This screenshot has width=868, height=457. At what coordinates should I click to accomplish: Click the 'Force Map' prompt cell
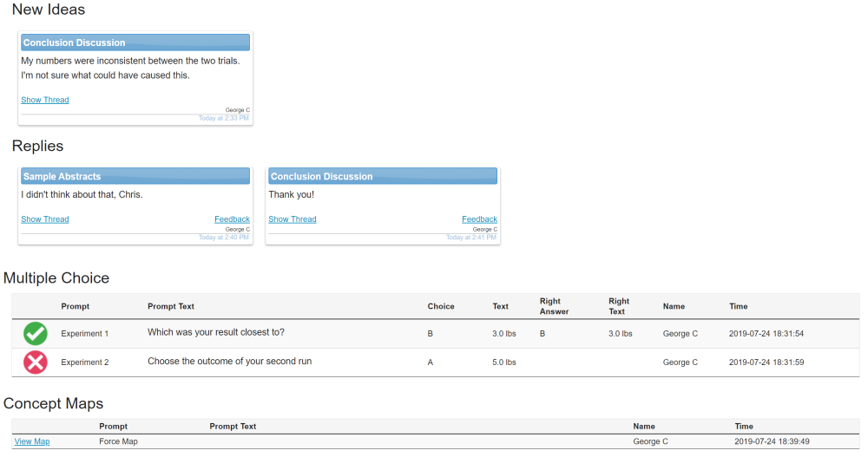click(x=118, y=441)
